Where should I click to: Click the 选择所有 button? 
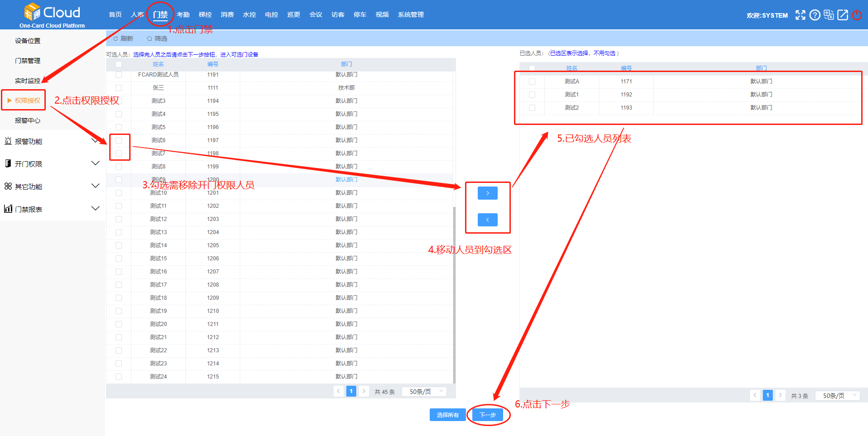pos(447,415)
